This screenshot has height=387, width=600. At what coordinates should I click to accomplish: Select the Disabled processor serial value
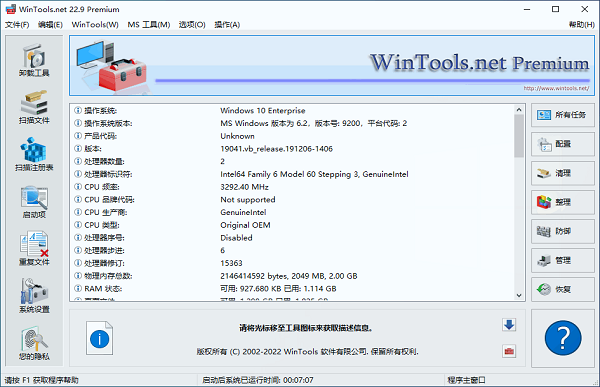point(236,238)
